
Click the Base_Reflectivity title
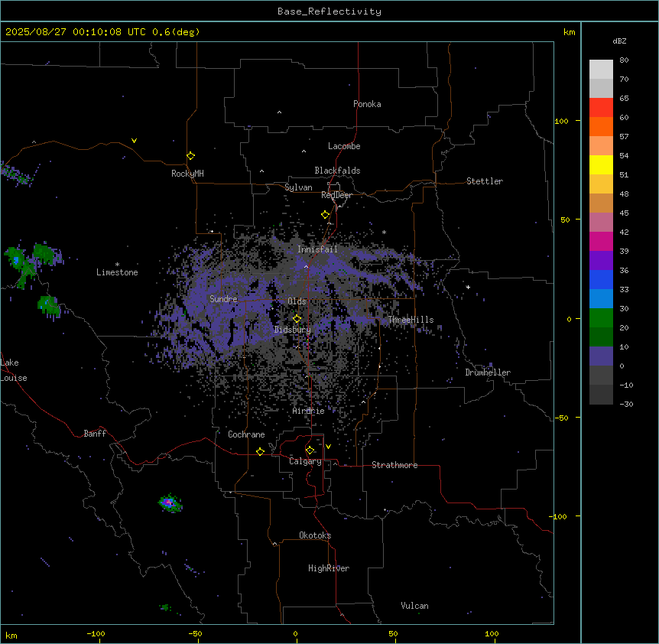point(329,11)
